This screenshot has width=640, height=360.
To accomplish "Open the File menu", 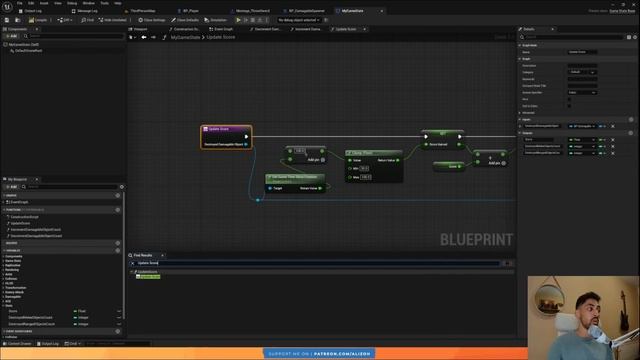I will [x=20, y=3].
